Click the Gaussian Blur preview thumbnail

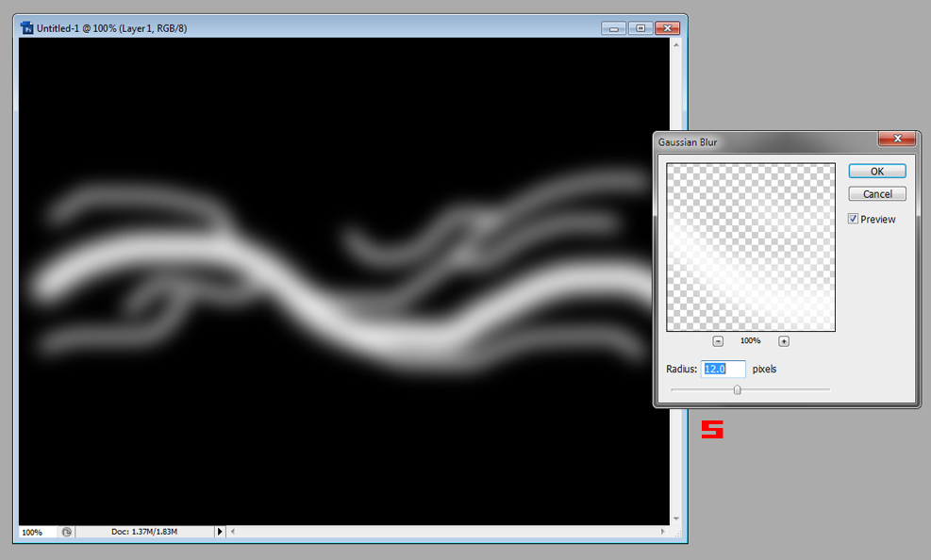751,247
